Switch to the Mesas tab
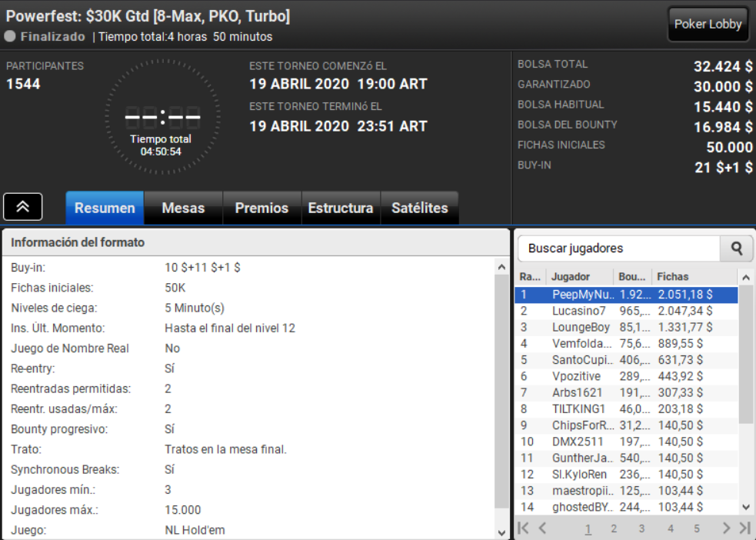756x540 pixels. point(183,208)
